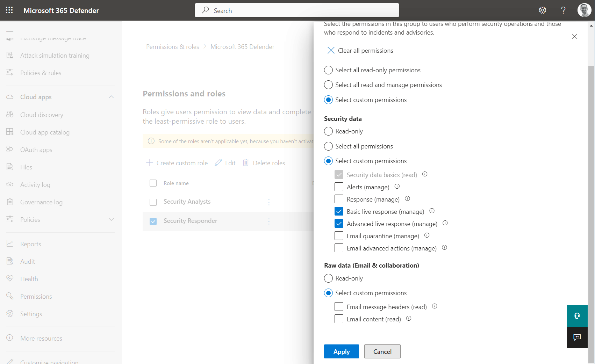The height and width of the screenshot is (364, 595).
Task: Apply the permission changes
Action: click(x=342, y=351)
